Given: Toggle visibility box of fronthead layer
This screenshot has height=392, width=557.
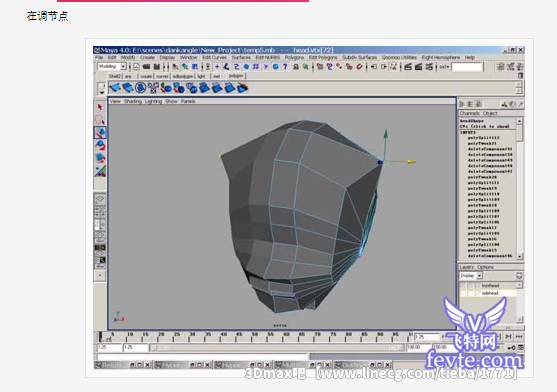Looking at the screenshot, I should click(463, 285).
